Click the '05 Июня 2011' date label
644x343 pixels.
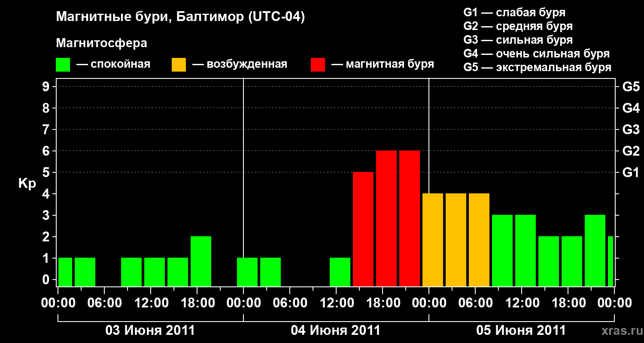click(521, 331)
